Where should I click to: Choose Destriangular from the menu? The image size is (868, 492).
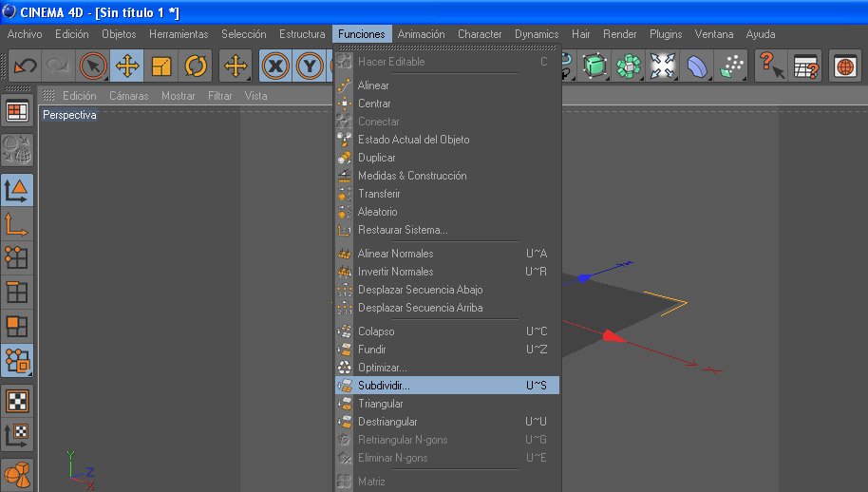[x=447, y=422]
